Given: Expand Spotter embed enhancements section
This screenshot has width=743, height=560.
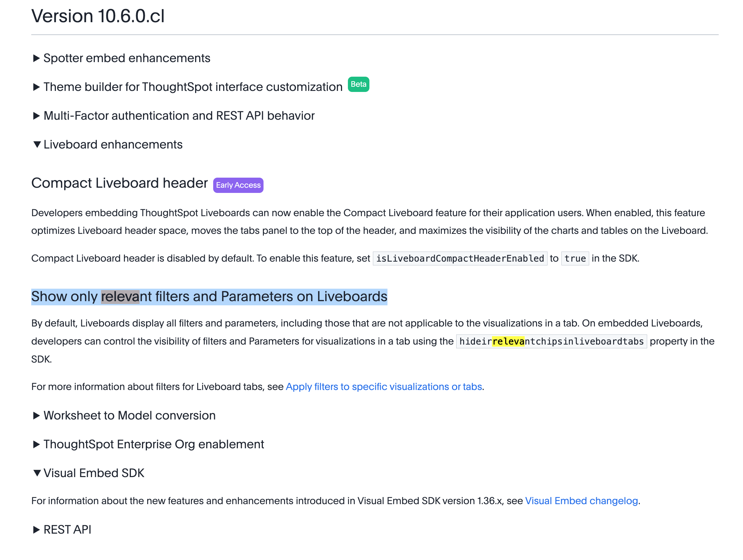Looking at the screenshot, I should tap(127, 58).
